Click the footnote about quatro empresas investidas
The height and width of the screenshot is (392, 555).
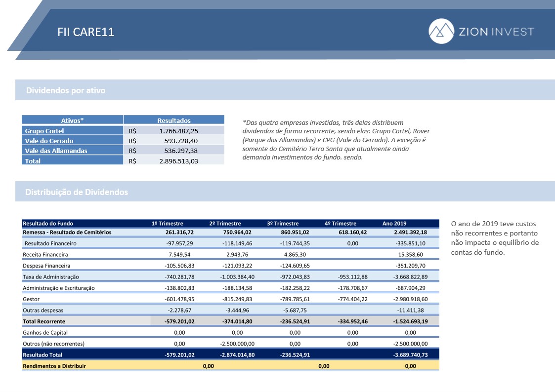click(x=336, y=140)
